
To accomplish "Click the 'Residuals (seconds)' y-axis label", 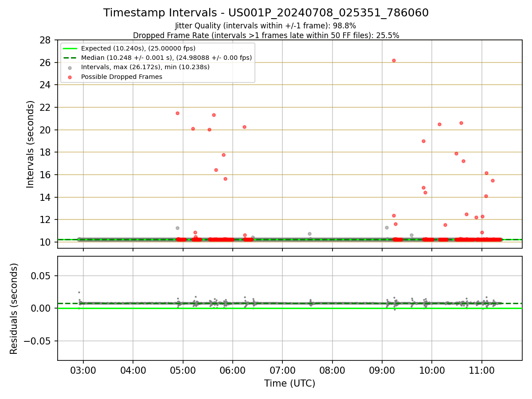I will click(x=14, y=309).
